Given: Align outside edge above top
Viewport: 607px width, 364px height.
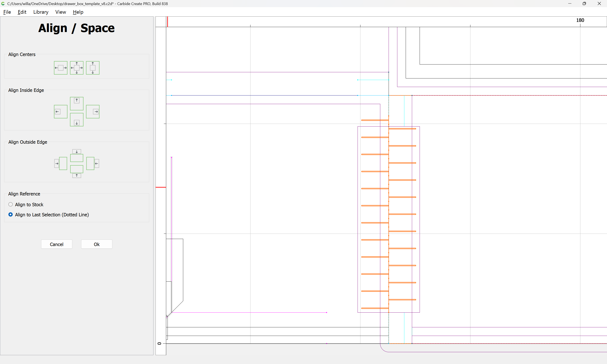Looking at the screenshot, I should tap(77, 155).
